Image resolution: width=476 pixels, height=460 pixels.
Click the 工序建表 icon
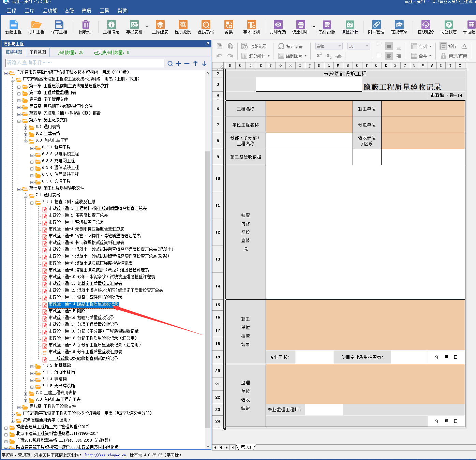(160, 27)
